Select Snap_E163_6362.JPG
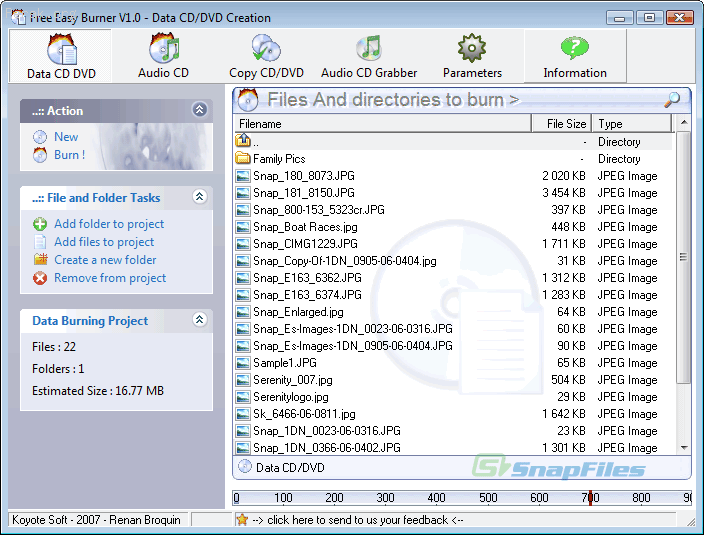The height and width of the screenshot is (535, 704). click(x=307, y=278)
